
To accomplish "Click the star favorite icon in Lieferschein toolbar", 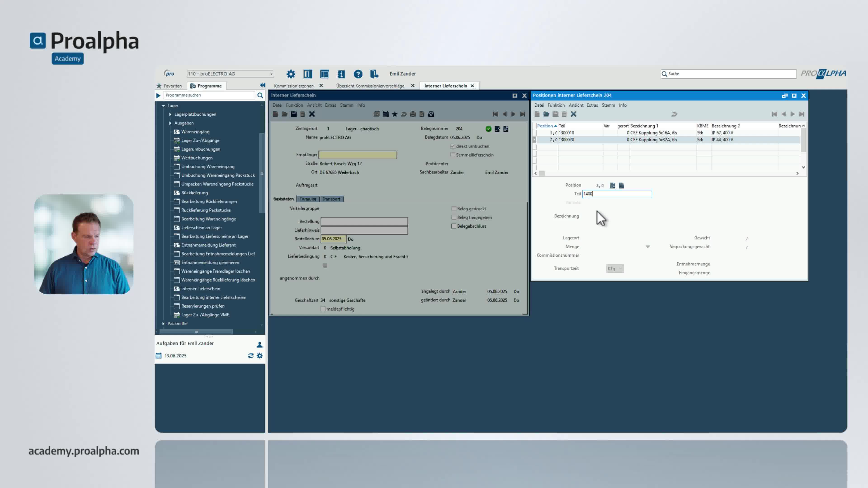I will 395,114.
